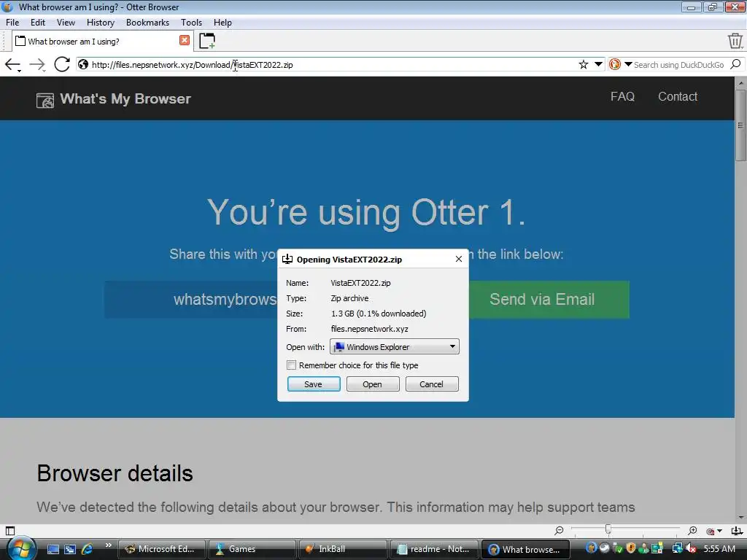Open the History menu
Image resolution: width=747 pixels, height=560 pixels.
[101, 23]
